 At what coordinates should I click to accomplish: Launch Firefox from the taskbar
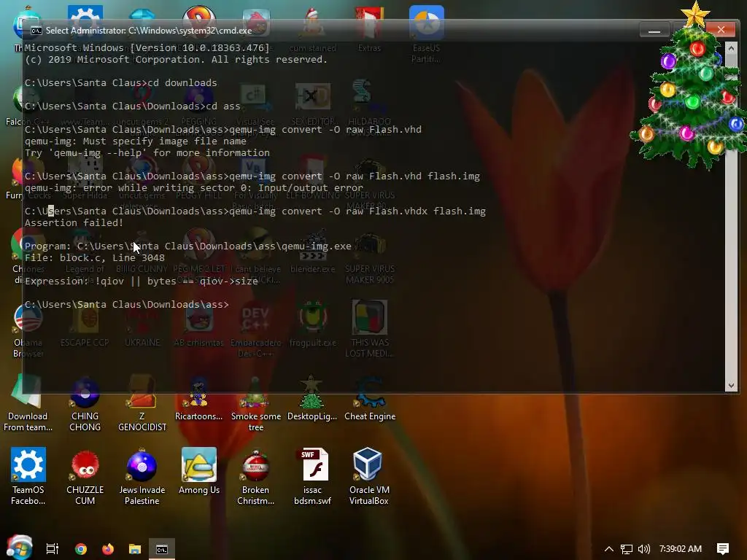[x=108, y=548]
